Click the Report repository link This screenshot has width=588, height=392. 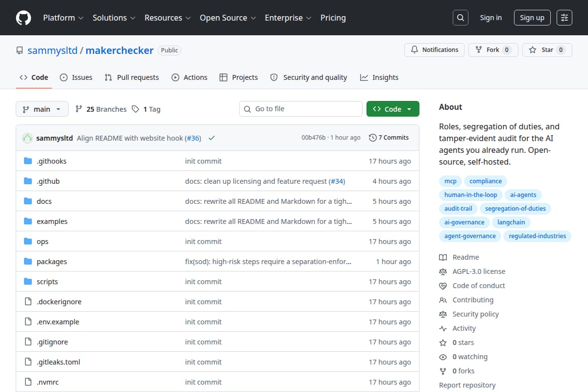[x=467, y=385]
